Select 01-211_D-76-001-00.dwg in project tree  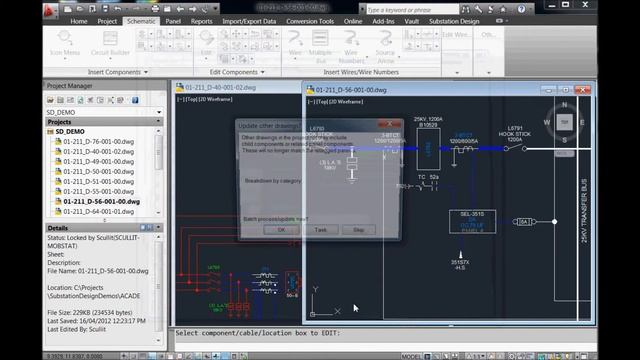(98, 142)
